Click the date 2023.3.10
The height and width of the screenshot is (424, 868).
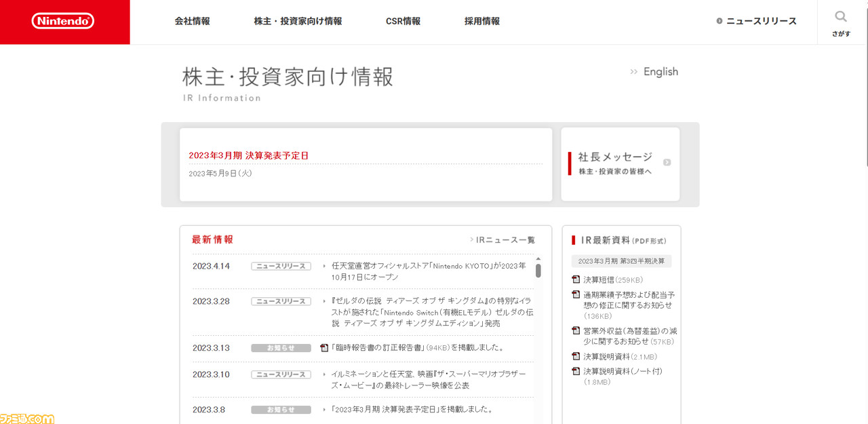tap(211, 374)
